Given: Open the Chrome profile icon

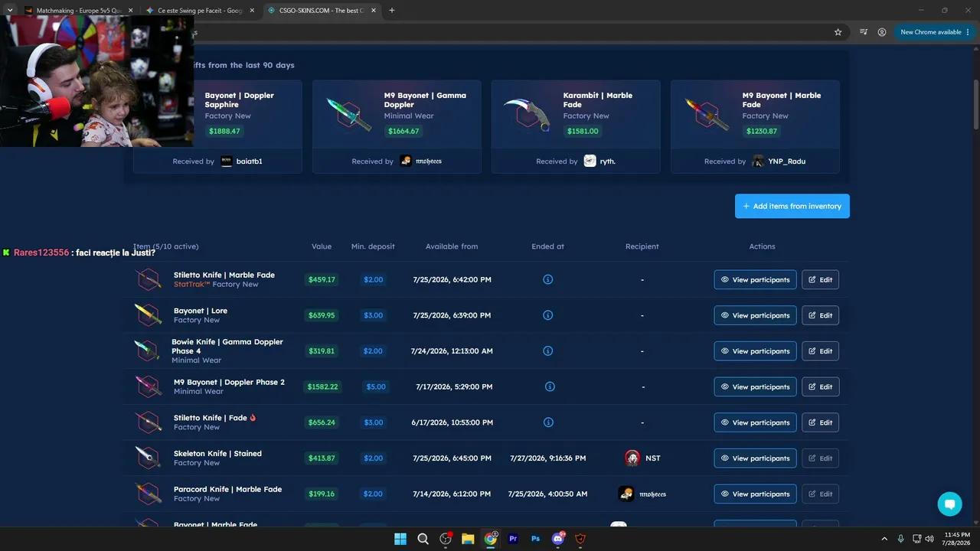Looking at the screenshot, I should coord(882,32).
